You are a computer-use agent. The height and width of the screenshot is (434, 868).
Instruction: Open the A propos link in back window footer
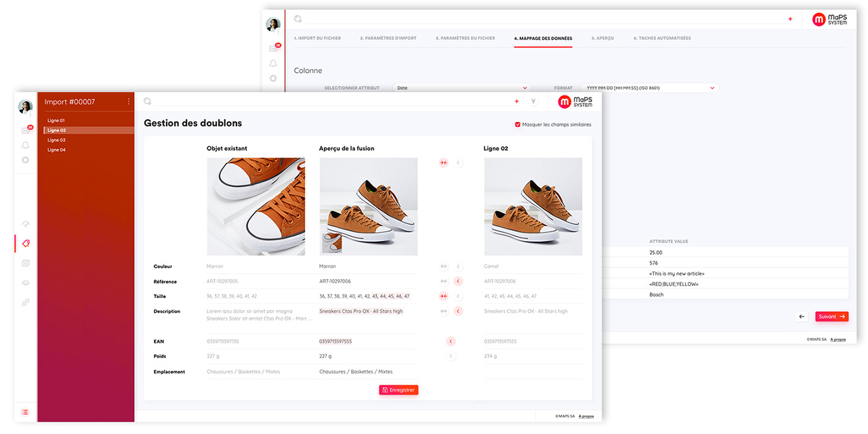click(x=838, y=339)
